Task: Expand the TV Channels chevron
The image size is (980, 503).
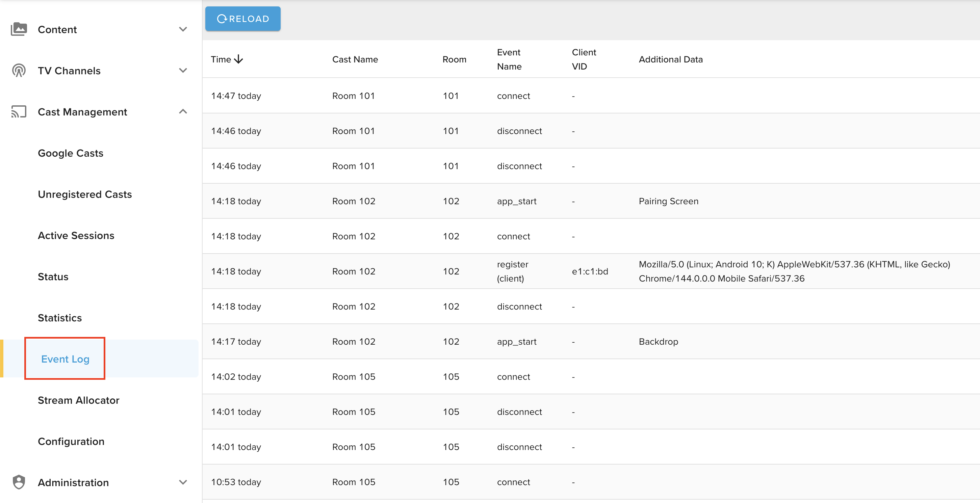Action: coord(183,71)
